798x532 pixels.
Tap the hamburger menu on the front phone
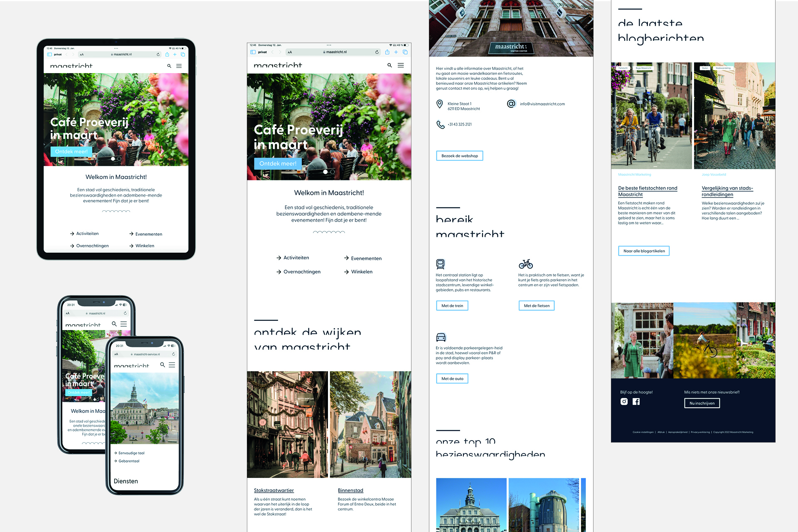tap(172, 365)
